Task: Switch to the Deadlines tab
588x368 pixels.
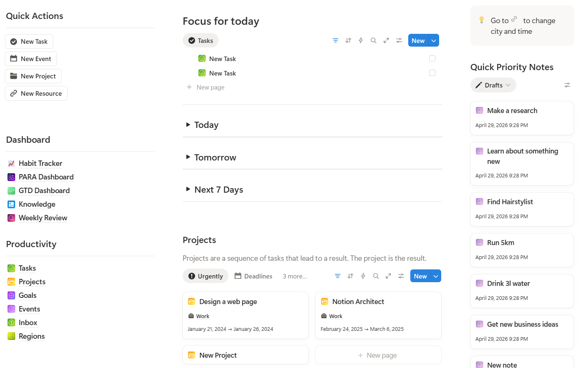Action: coord(253,276)
